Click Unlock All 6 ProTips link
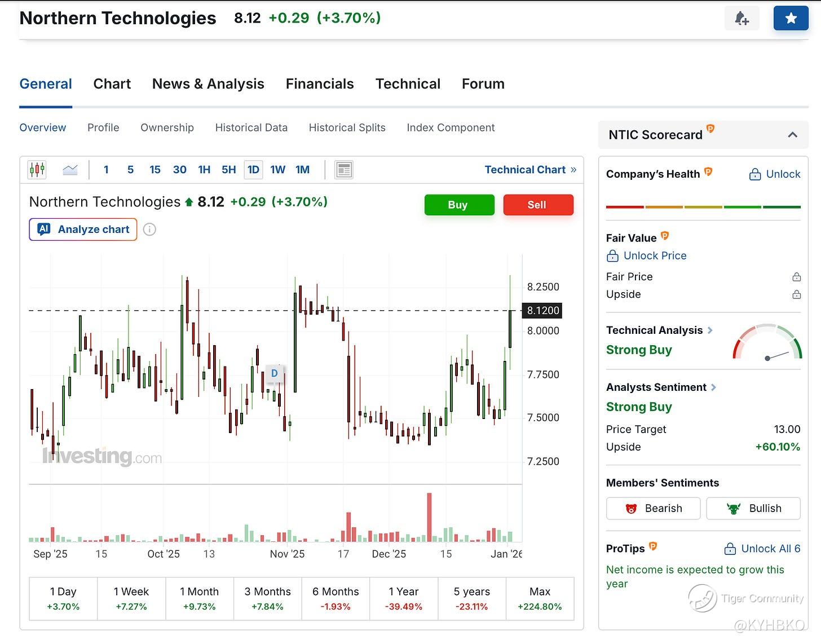821x644 pixels. pos(762,549)
